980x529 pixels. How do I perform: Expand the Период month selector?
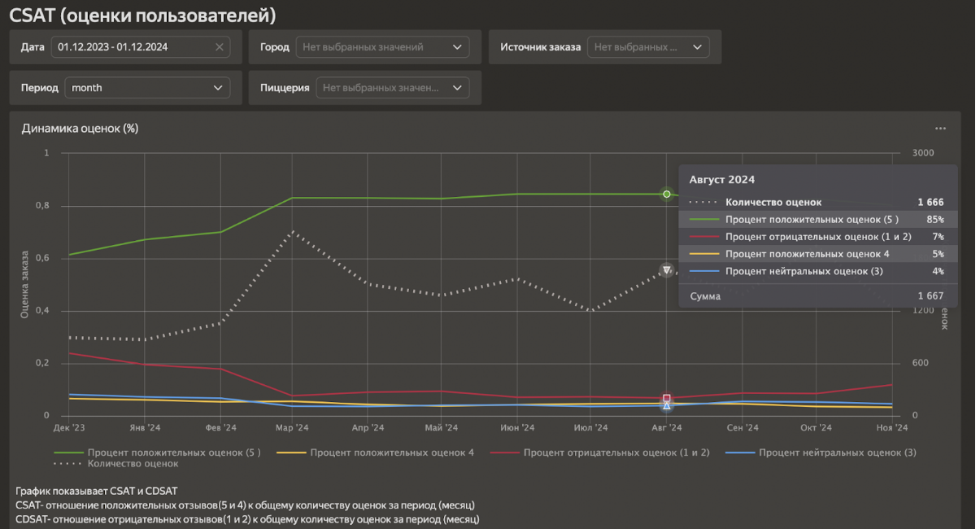click(x=147, y=88)
